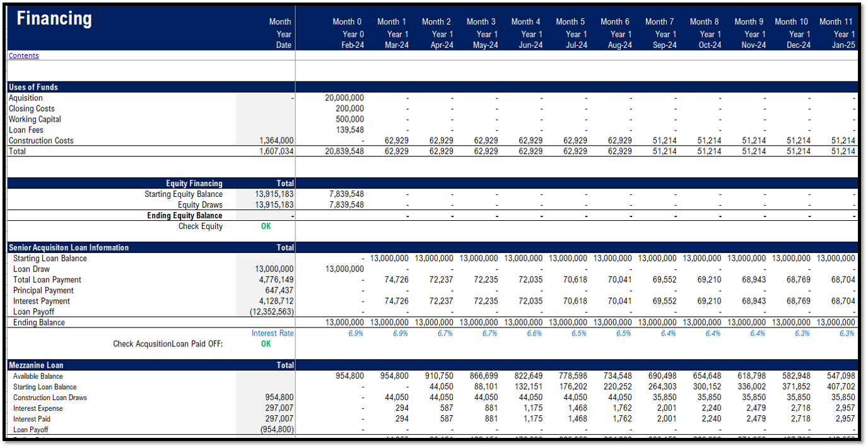Click the Financing sheet title
Viewport: 868px width, 448px height.
point(54,19)
